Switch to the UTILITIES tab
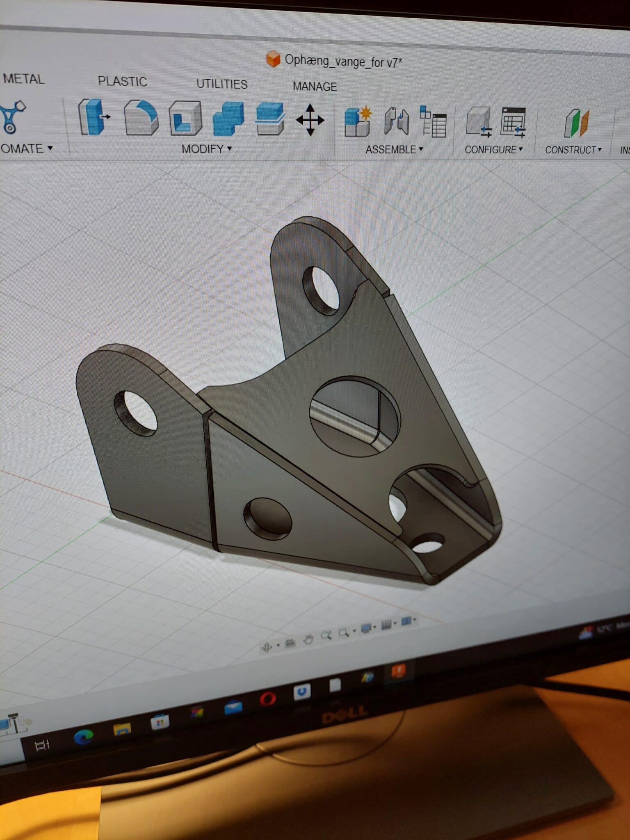 222,84
